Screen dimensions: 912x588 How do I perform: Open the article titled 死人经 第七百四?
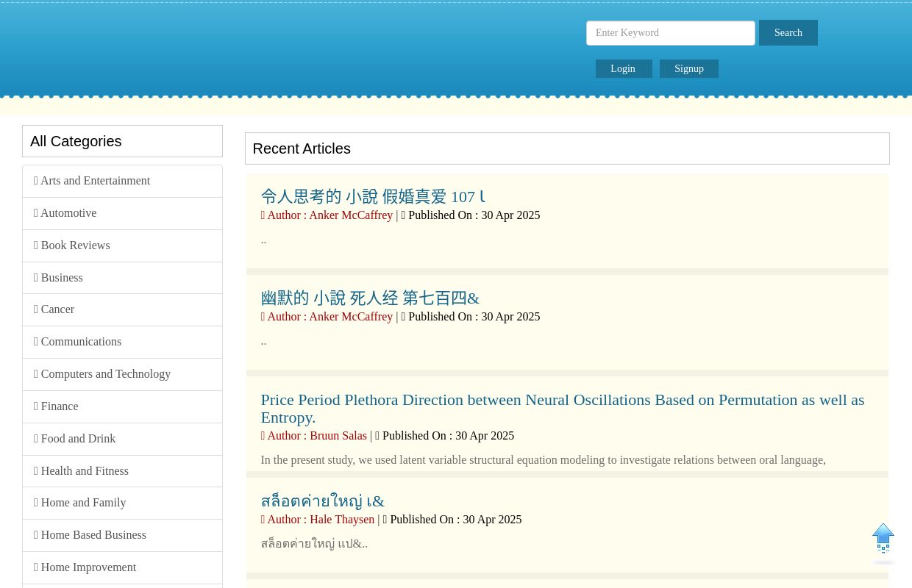[x=370, y=298]
